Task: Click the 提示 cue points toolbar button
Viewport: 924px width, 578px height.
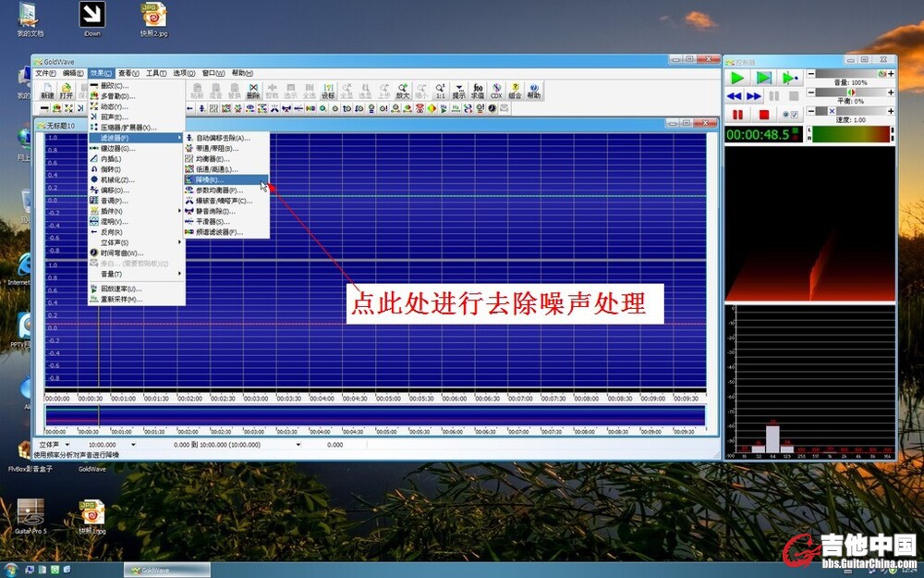Action: (x=458, y=91)
